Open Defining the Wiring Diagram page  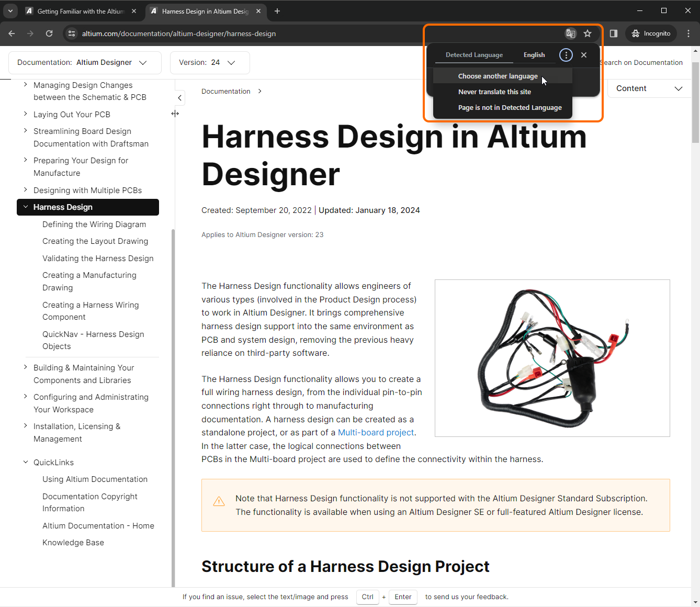(94, 224)
